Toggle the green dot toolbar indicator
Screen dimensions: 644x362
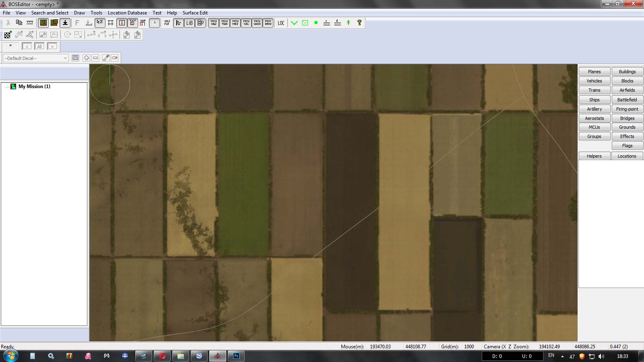point(316,23)
